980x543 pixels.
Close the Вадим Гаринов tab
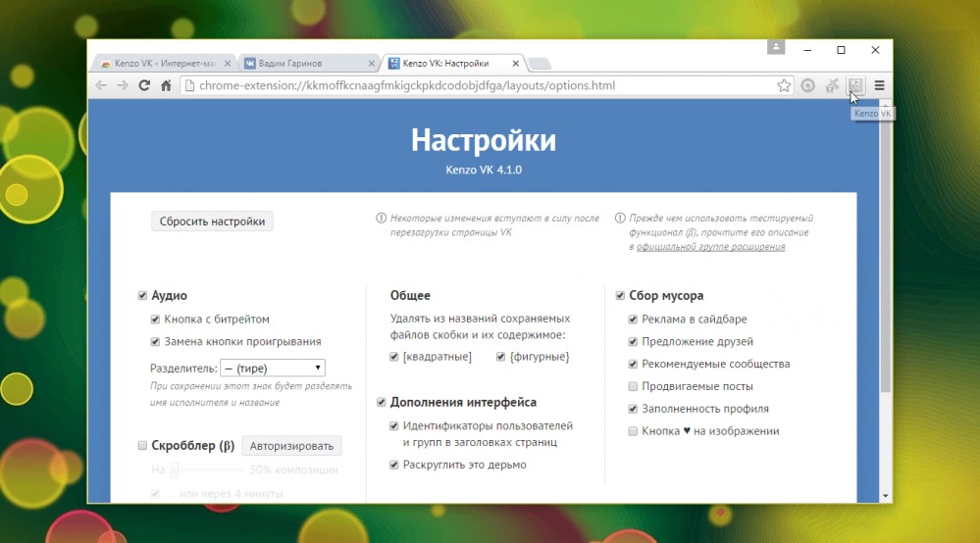point(371,63)
